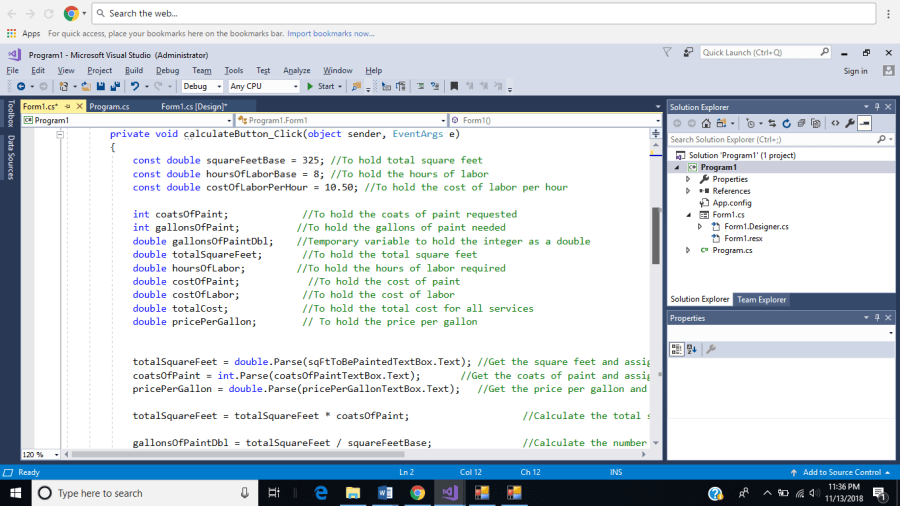Expand Form1.Designer.cs node
Screen dimensions: 900x506
(700, 227)
